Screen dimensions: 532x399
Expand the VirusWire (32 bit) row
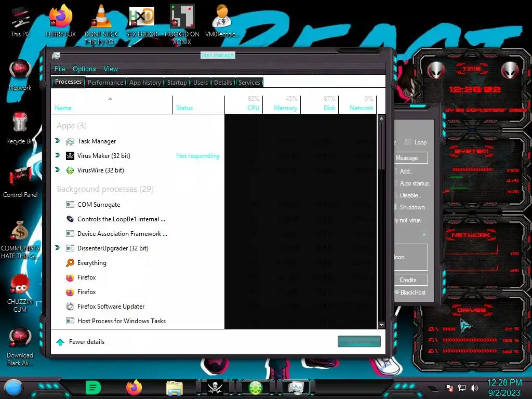tap(58, 170)
